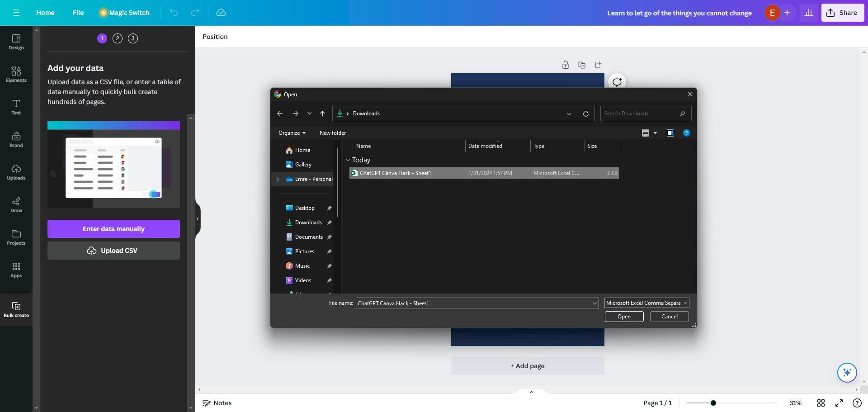This screenshot has height=412, width=868.
Task: Open the Elements panel
Action: pos(16,75)
